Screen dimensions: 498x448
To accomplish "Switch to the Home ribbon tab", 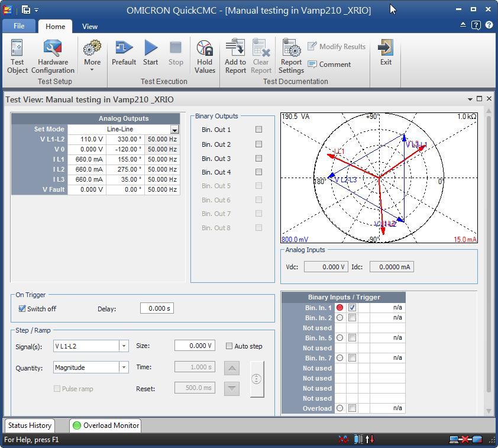I will [55, 27].
